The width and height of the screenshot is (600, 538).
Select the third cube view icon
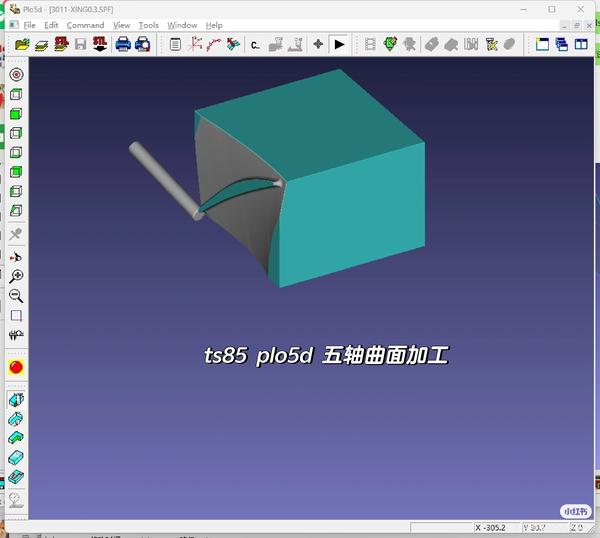tap(16, 133)
